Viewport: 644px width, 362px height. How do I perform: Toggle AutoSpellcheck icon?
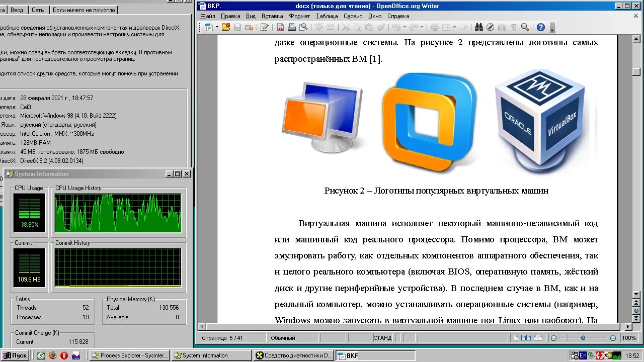click(x=331, y=27)
